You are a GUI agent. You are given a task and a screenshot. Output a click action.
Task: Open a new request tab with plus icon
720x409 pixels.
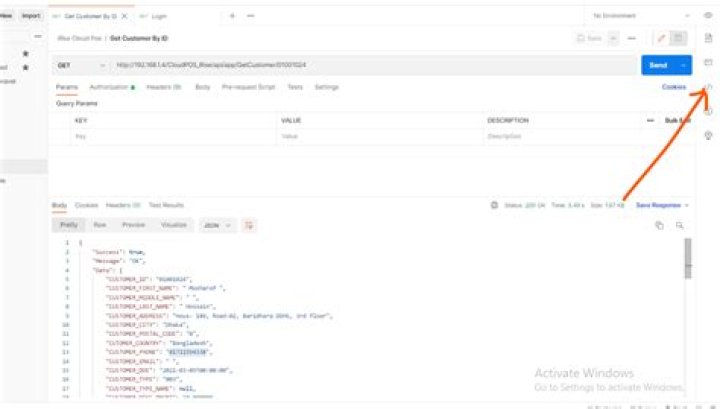[232, 16]
